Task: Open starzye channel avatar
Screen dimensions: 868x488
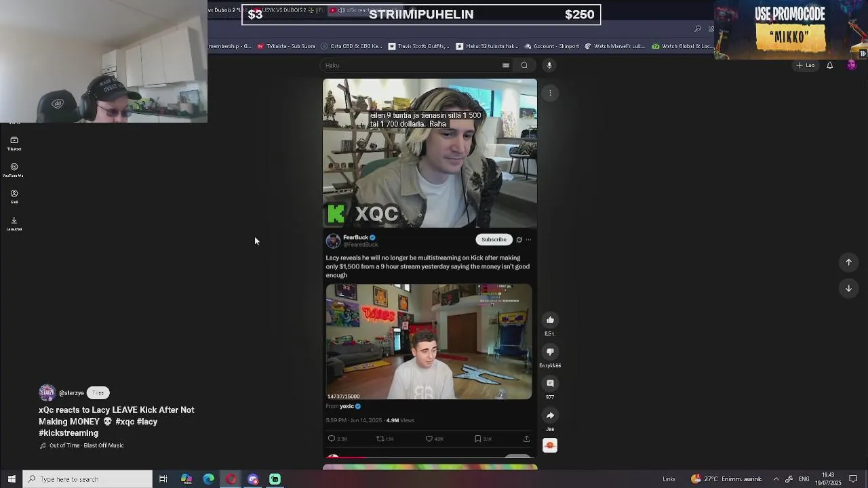Action: point(47,392)
